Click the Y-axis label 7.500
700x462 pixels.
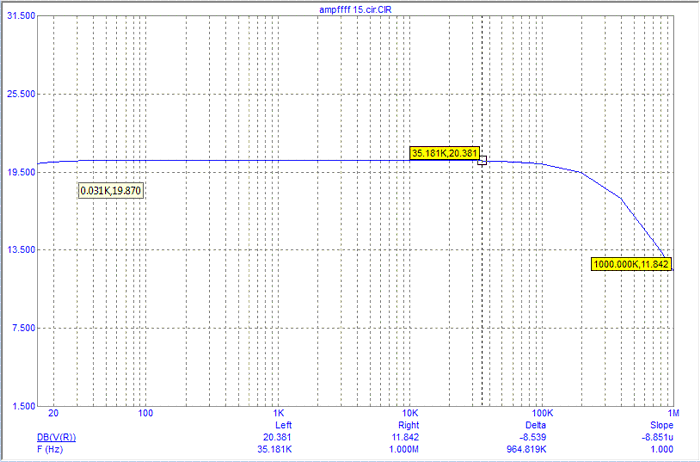(23, 328)
